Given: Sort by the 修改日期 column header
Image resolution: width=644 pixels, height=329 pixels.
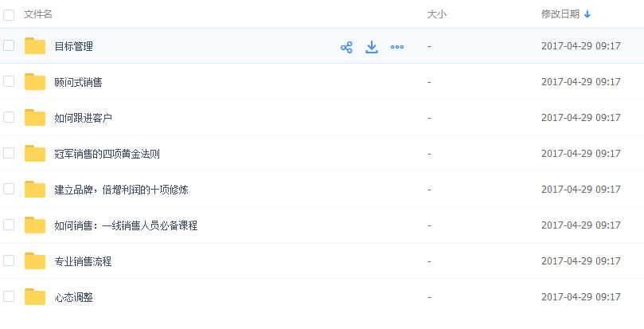Looking at the screenshot, I should tap(560, 14).
